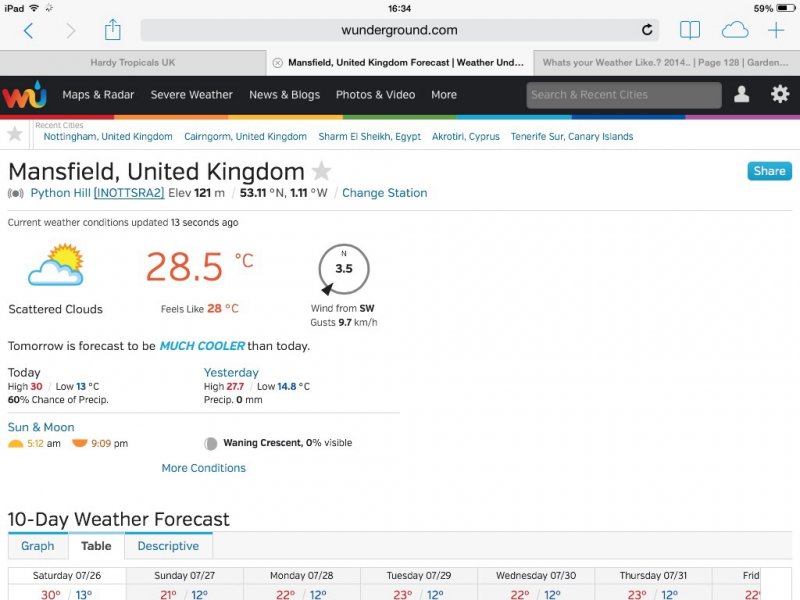
Task: Expand the More menu in navigation
Action: [x=444, y=95]
